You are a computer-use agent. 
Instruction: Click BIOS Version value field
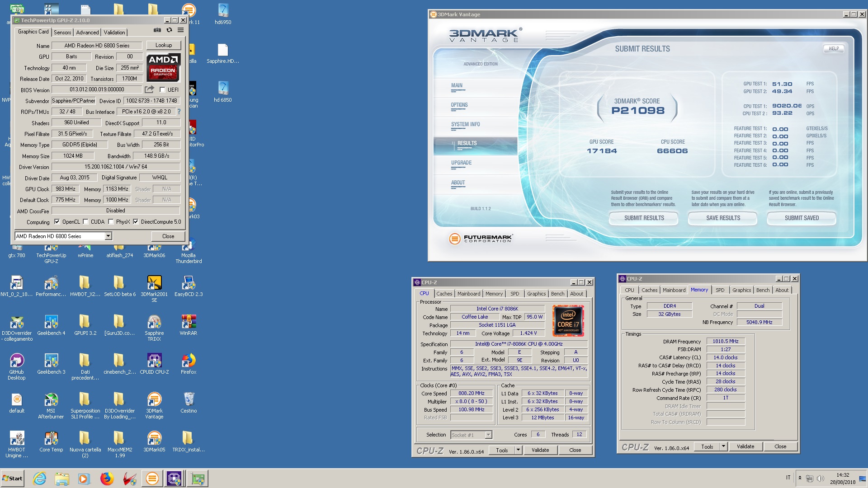[97, 89]
